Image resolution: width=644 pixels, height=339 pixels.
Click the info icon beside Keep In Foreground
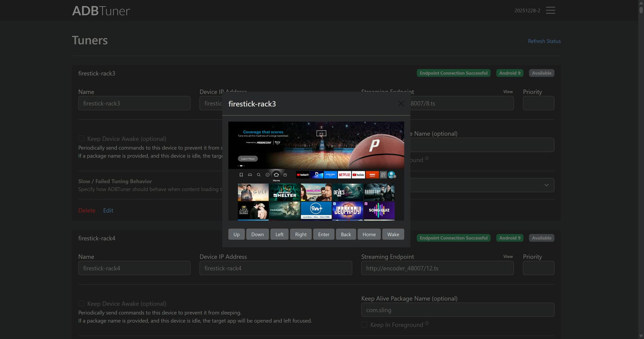click(427, 323)
